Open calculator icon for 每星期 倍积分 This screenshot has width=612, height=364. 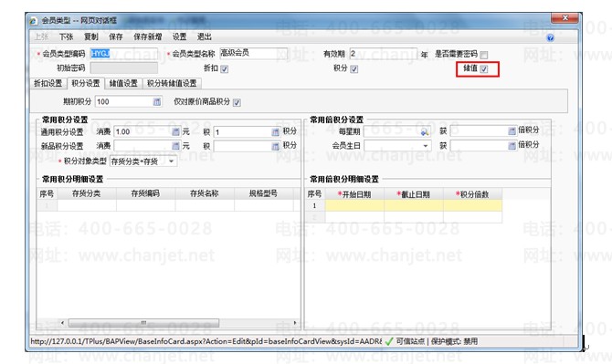[x=512, y=131]
